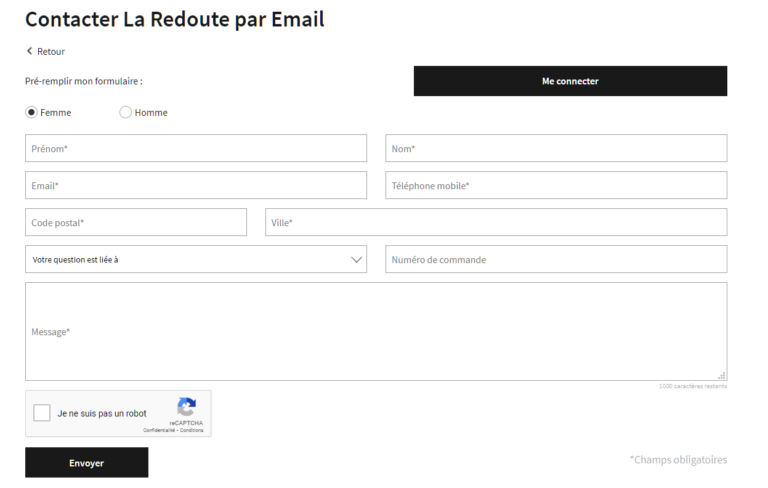This screenshot has width=768, height=488.
Task: Click the back arrow beside Retour
Action: (30, 51)
